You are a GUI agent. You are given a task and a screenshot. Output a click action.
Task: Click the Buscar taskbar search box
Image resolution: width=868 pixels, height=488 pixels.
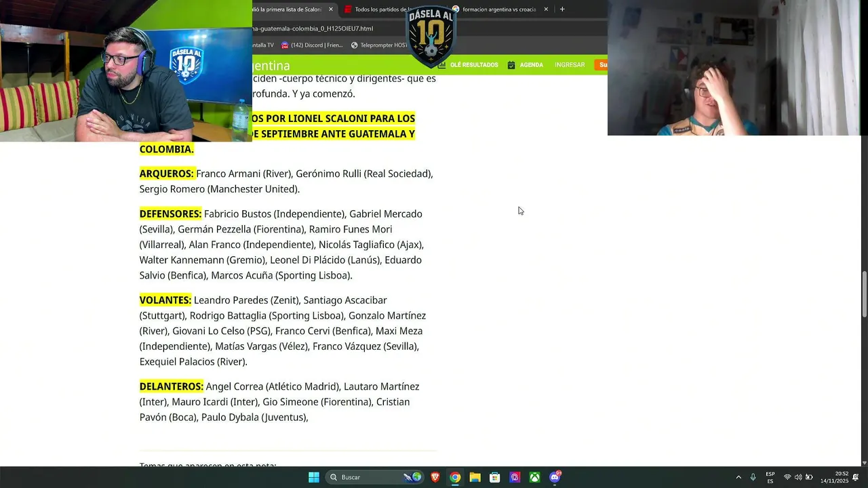pyautogui.click(x=374, y=477)
